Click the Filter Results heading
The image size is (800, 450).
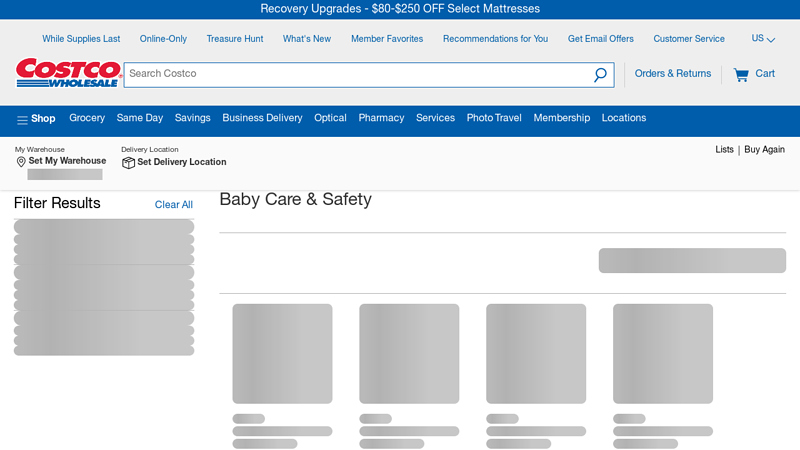[57, 203]
